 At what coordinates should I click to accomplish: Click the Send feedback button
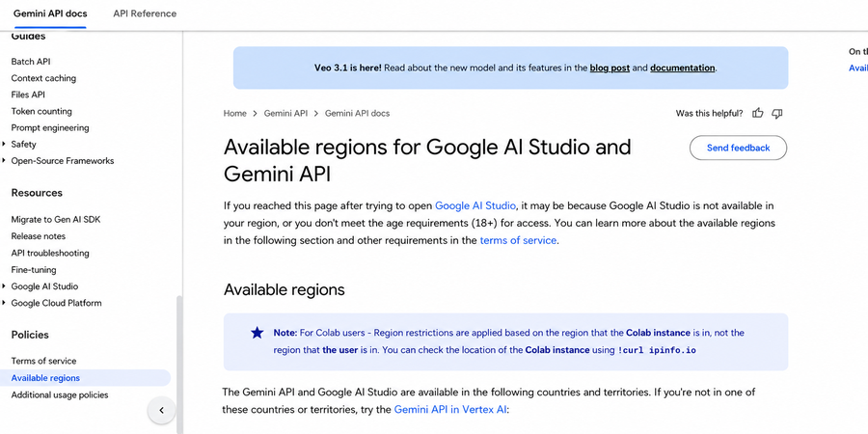click(738, 148)
